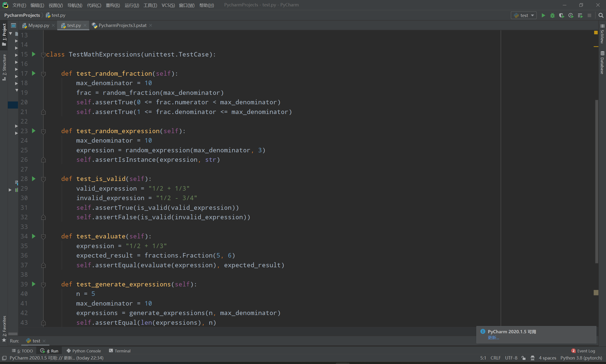Start debugging with the bug icon
Viewport: 606px width, 364px height.
click(552, 15)
